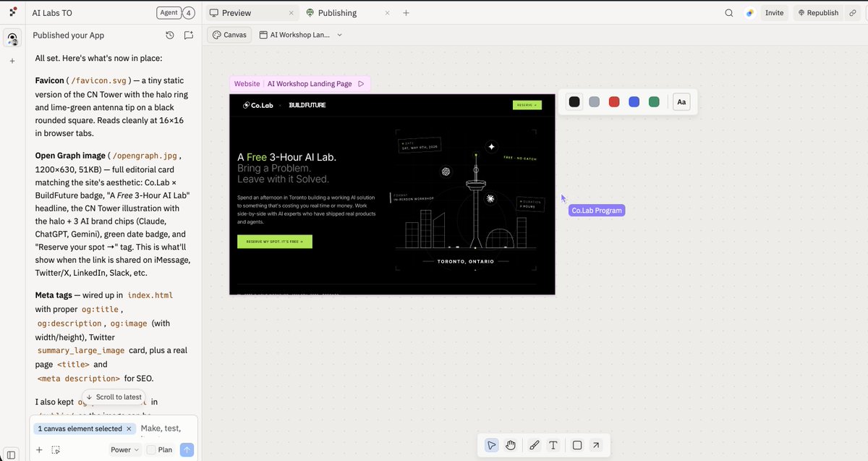Choose the blue color swatch
868x461 pixels.
(x=634, y=102)
